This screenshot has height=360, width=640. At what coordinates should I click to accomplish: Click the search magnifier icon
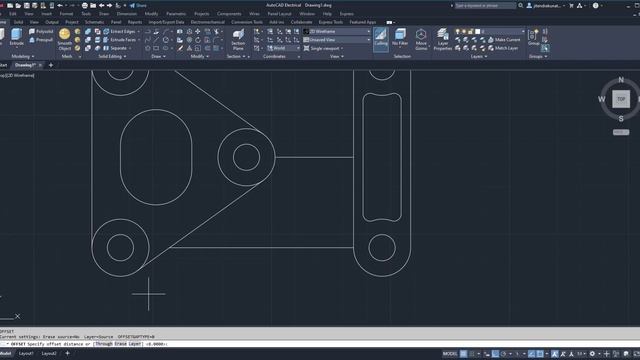click(520, 5)
